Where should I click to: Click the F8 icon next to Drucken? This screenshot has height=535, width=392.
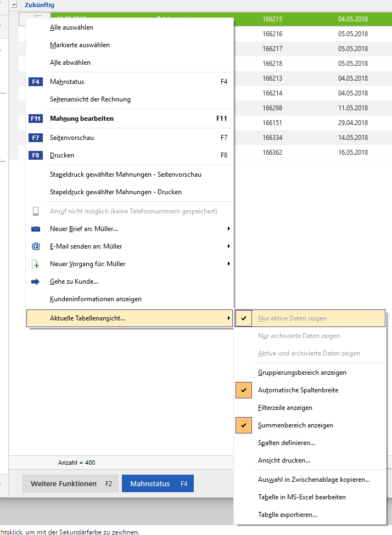[x=36, y=155]
